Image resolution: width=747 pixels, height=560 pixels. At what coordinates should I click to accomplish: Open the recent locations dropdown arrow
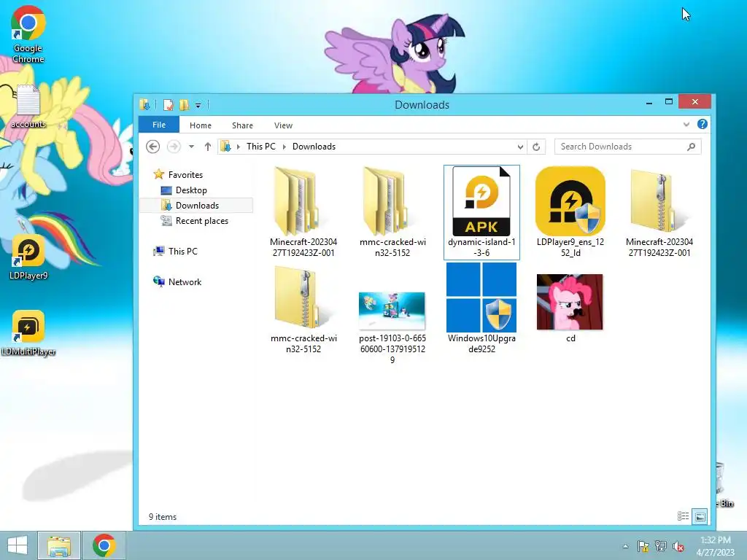pyautogui.click(x=192, y=147)
